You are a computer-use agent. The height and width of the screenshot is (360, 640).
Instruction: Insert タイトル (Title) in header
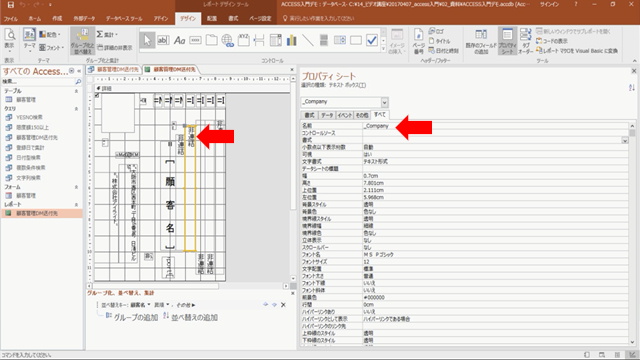(440, 41)
